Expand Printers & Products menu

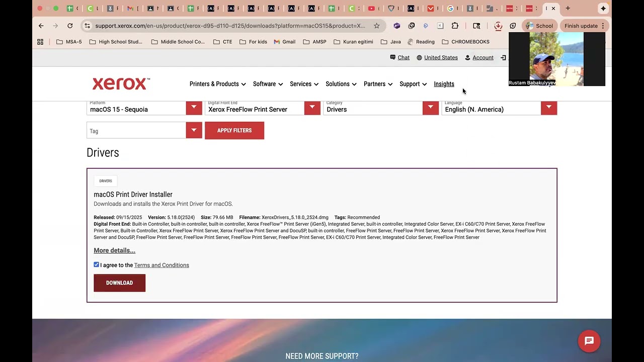(217, 84)
